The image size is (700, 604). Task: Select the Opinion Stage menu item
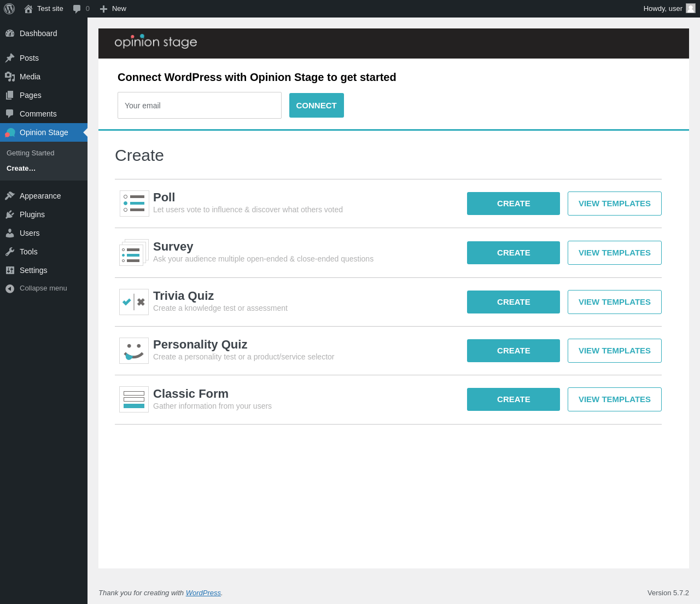pos(44,132)
